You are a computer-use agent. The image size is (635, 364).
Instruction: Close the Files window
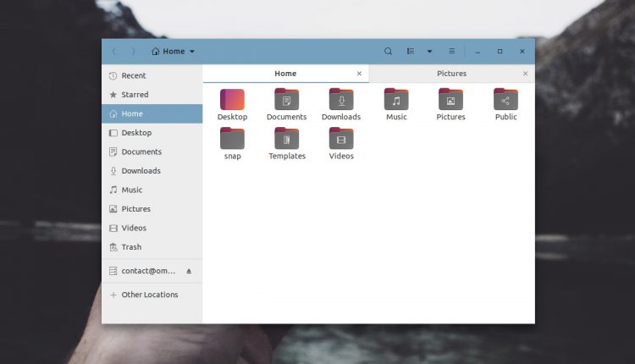pos(522,52)
